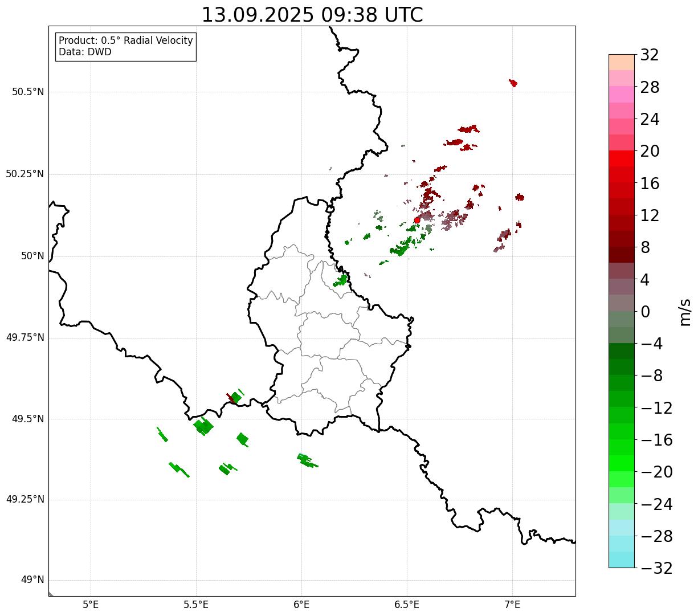Click the red radar site marker dot
698x616 pixels.
417,220
